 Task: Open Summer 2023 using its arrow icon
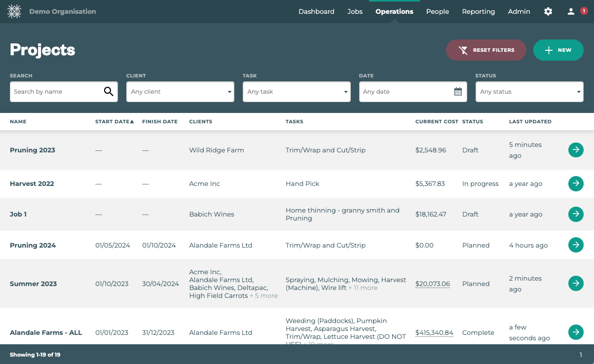[x=576, y=284]
